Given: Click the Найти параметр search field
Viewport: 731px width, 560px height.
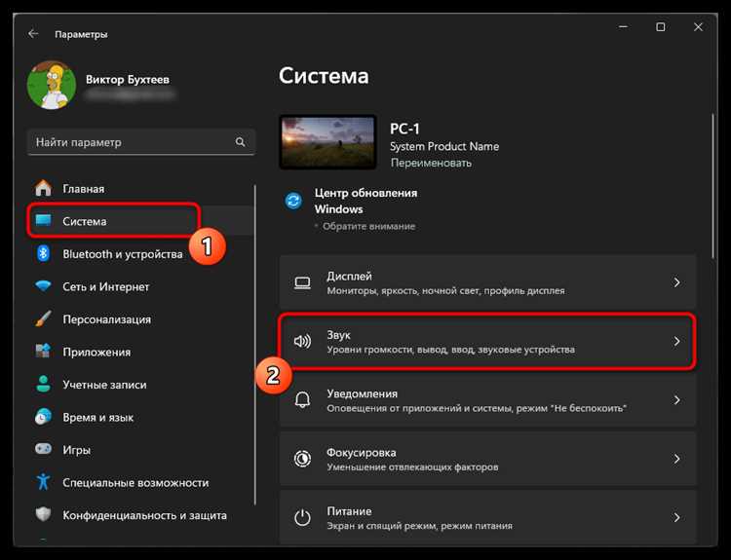Looking at the screenshot, I should point(141,142).
